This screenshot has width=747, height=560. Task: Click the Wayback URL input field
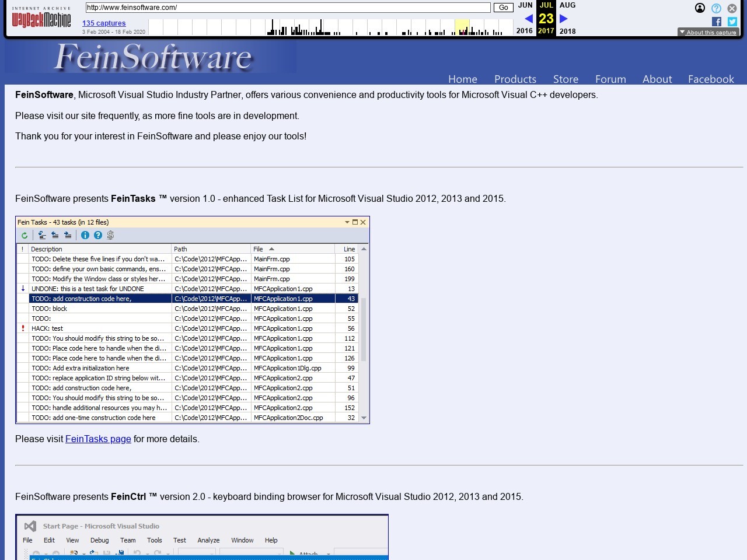tap(288, 8)
